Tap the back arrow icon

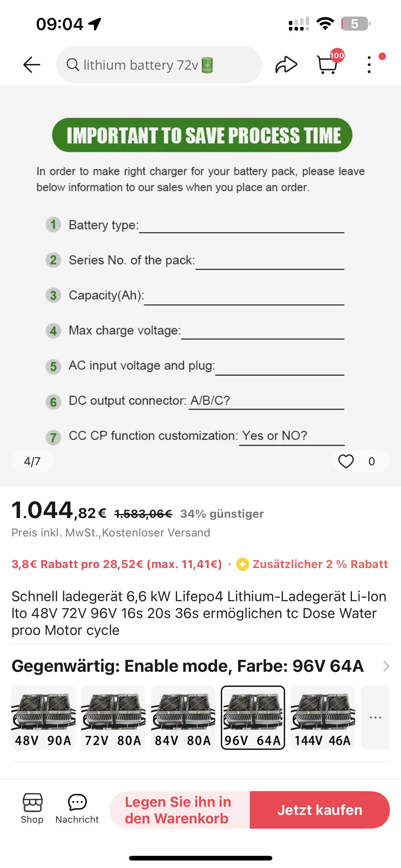tap(32, 65)
